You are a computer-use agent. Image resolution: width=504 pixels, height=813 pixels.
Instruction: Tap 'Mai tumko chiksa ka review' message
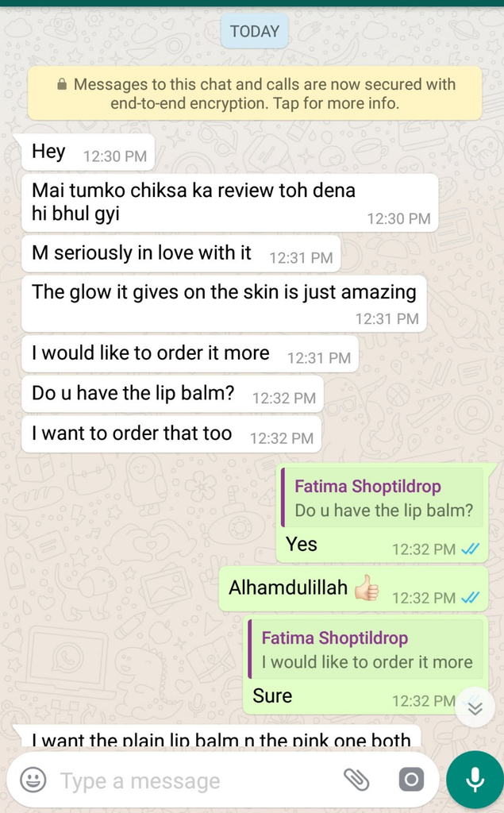pyautogui.click(x=229, y=202)
